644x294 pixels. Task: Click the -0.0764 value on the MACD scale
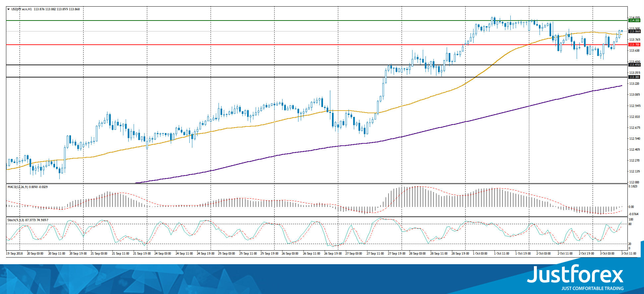pyautogui.click(x=634, y=214)
